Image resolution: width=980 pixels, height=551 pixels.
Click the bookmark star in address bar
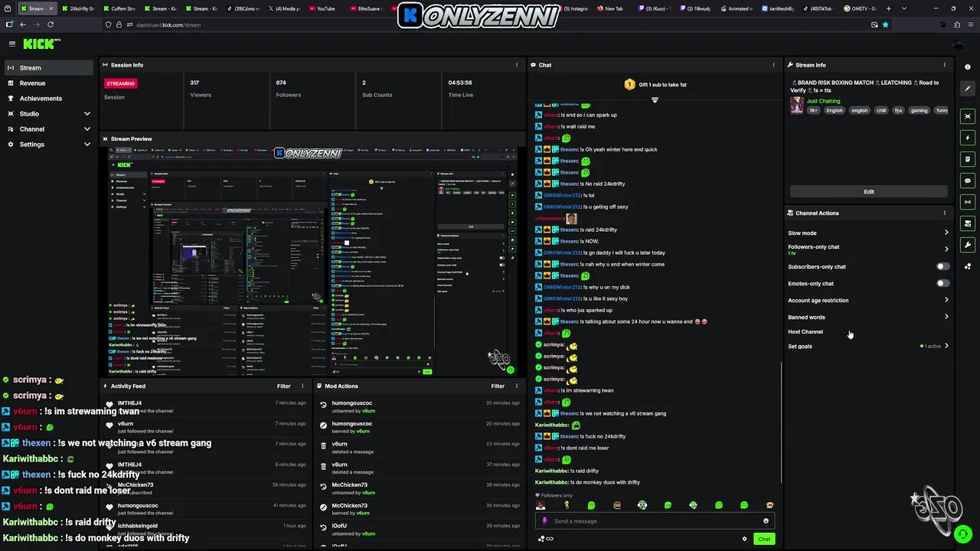click(x=885, y=24)
